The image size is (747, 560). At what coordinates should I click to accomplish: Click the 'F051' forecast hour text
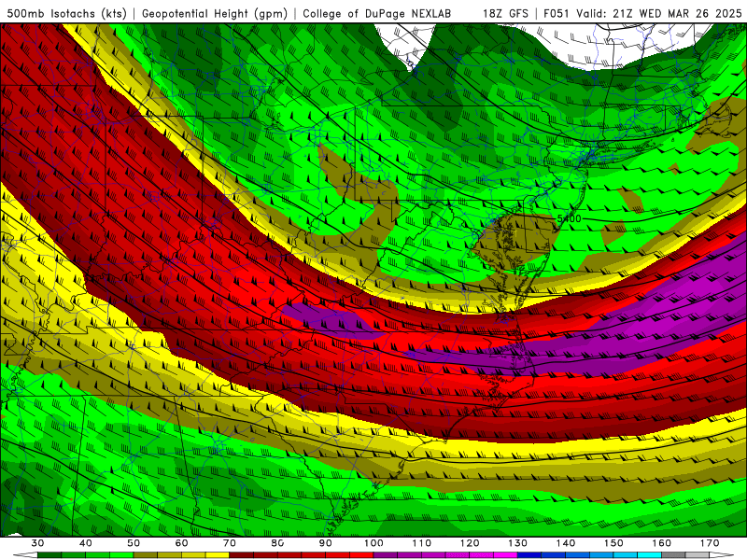click(x=557, y=13)
